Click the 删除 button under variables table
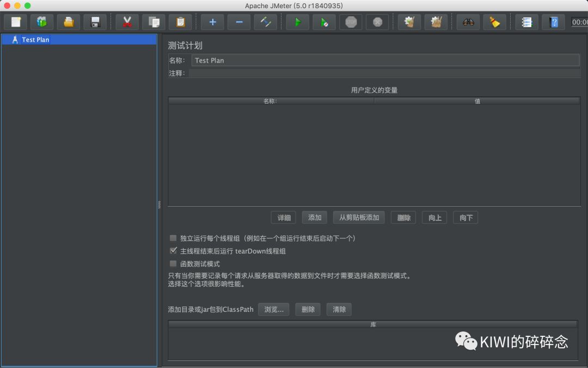The height and width of the screenshot is (368, 588). (x=403, y=218)
